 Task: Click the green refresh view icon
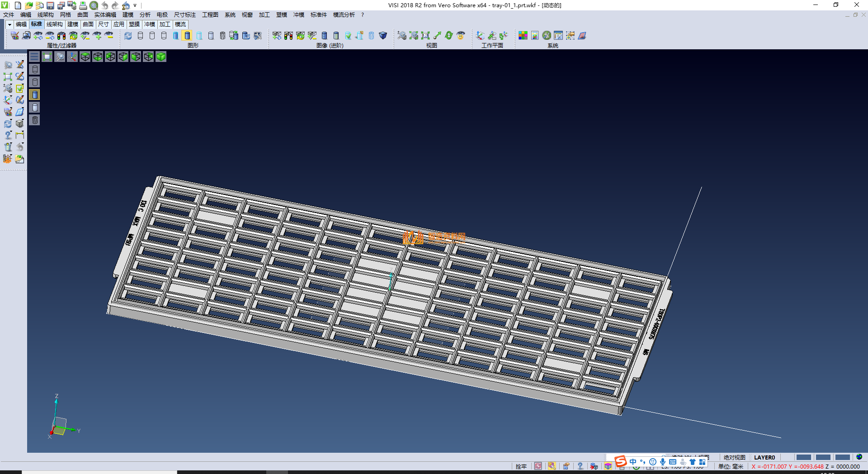448,36
